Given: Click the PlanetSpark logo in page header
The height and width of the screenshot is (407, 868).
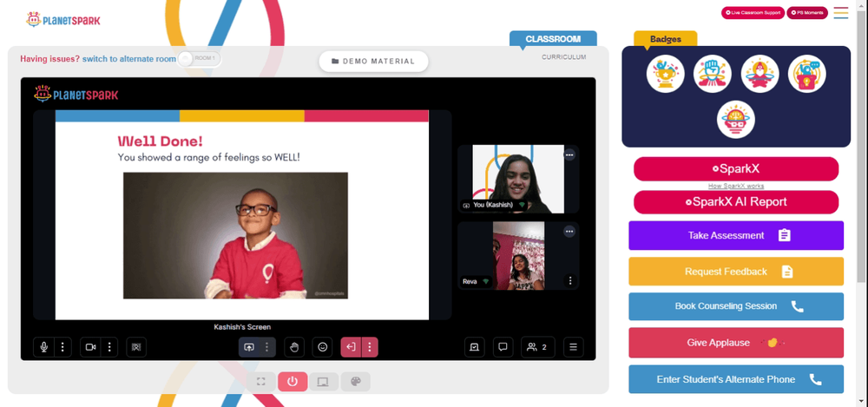Looking at the screenshot, I should (63, 20).
